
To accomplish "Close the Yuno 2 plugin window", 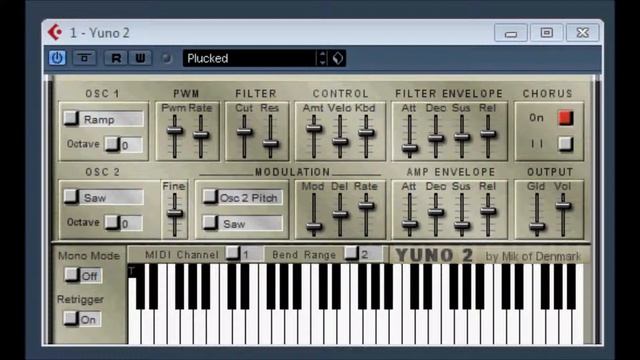I will (x=582, y=33).
